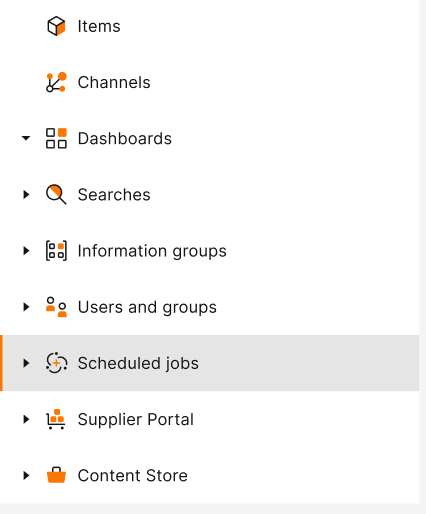
Task: Click the Content Store basket icon
Action: [56, 475]
